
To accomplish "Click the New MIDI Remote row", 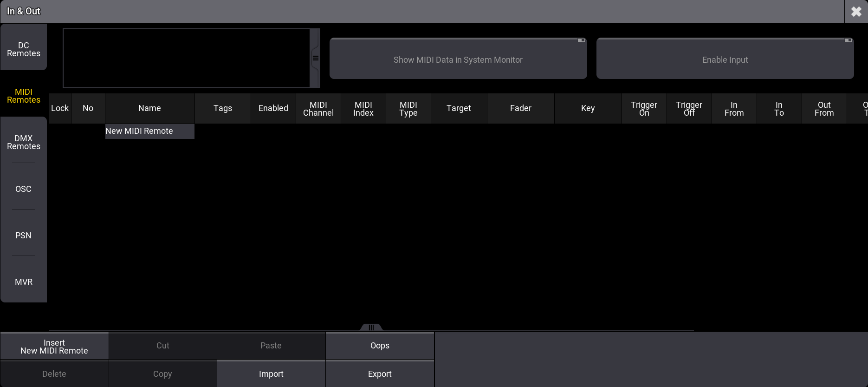I will pyautogui.click(x=149, y=131).
